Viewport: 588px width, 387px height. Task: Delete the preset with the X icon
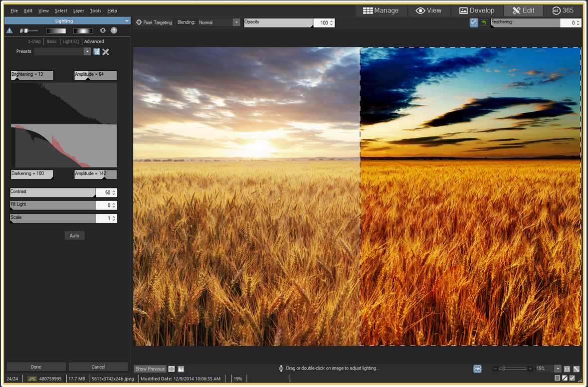(106, 51)
